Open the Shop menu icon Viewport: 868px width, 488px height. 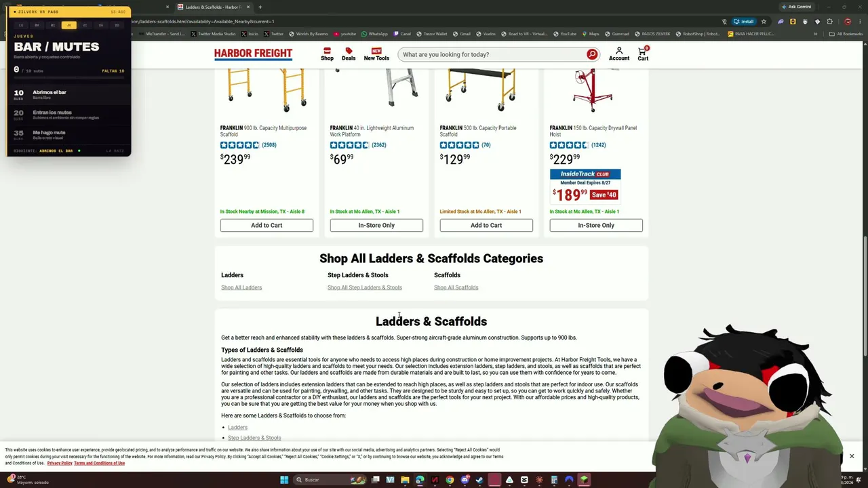tap(327, 54)
